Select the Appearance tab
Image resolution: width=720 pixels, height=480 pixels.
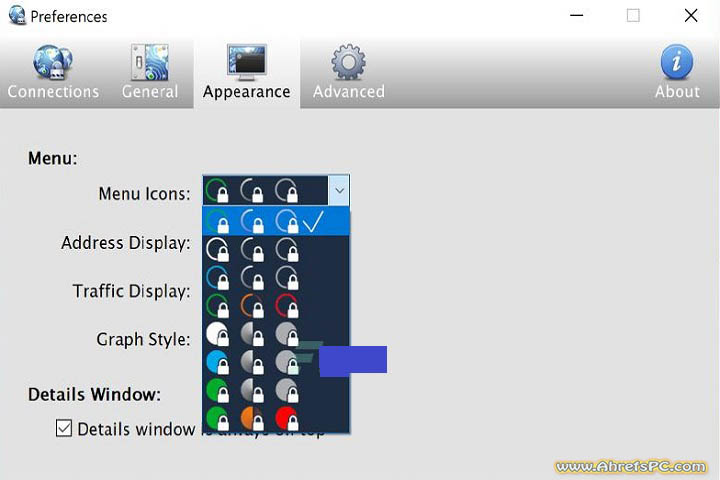pyautogui.click(x=247, y=73)
